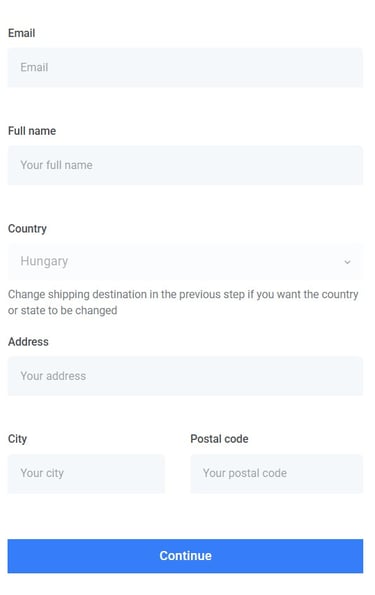Click into the Full name field
Image resolution: width=375 pixels, height=595 pixels.
coord(185,165)
